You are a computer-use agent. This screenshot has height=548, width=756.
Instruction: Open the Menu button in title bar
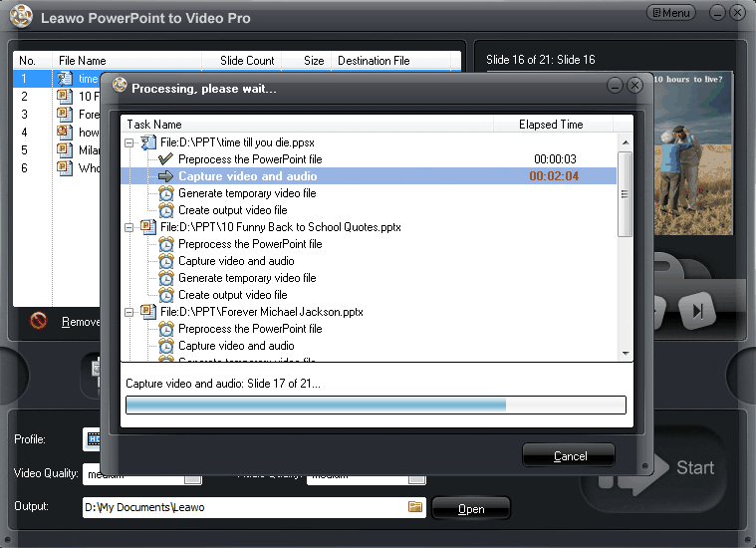coord(671,13)
